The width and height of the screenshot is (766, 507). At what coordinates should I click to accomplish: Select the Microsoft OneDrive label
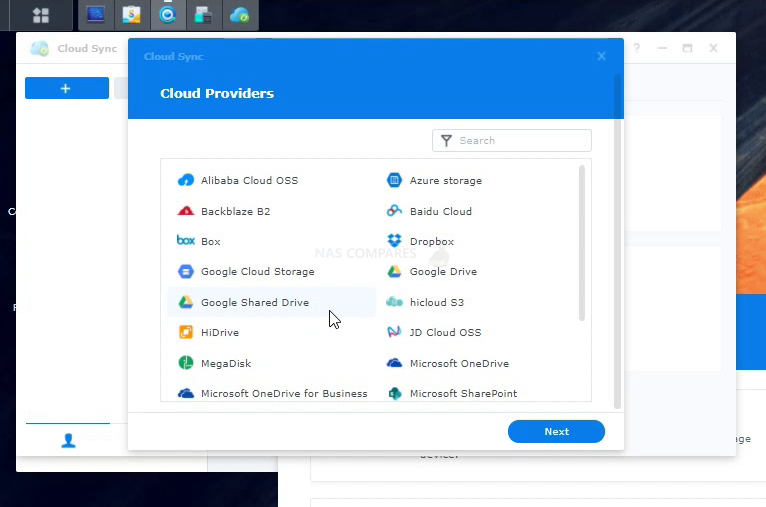coord(459,363)
